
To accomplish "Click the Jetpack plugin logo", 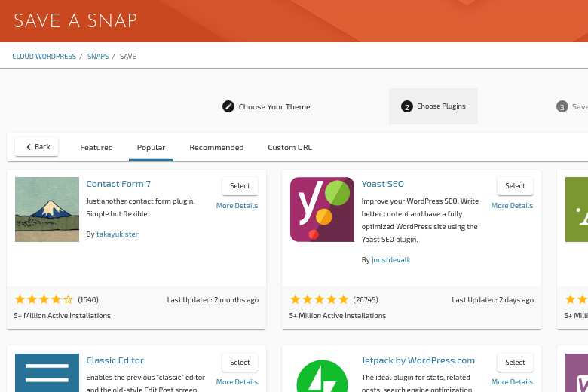I will [x=322, y=376].
